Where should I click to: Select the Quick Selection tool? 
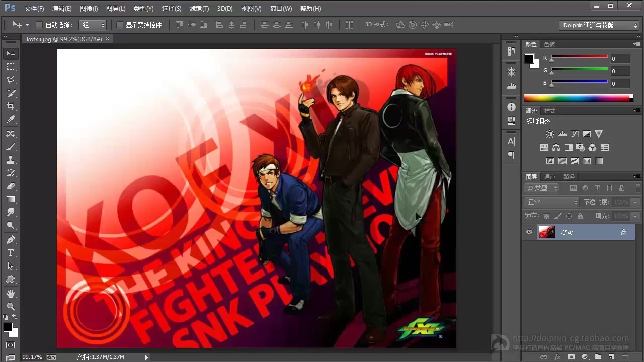pos(11,93)
